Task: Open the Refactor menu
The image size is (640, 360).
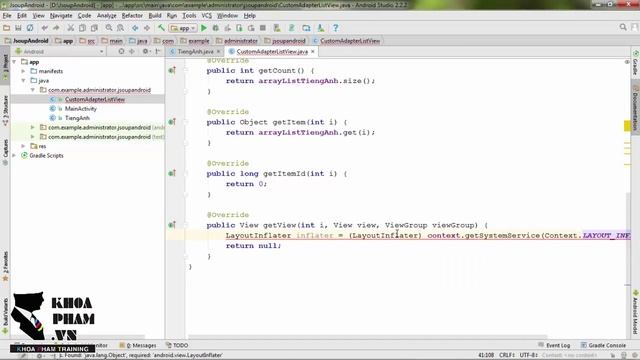Action: (x=132, y=16)
